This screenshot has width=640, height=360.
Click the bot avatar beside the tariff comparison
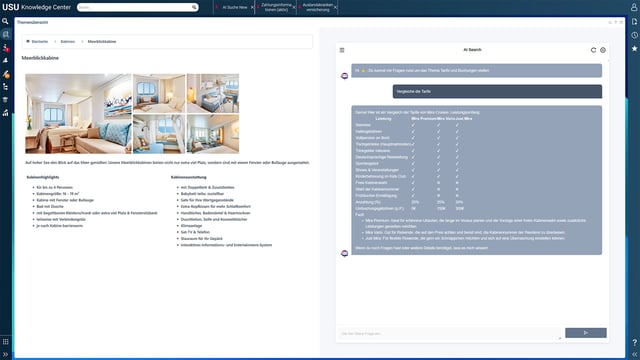(x=344, y=253)
